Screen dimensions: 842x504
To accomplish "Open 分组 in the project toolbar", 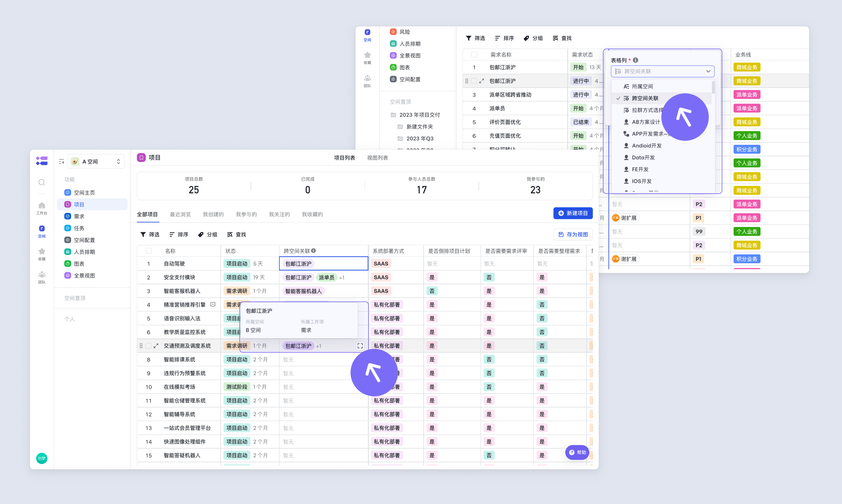I will 208,235.
